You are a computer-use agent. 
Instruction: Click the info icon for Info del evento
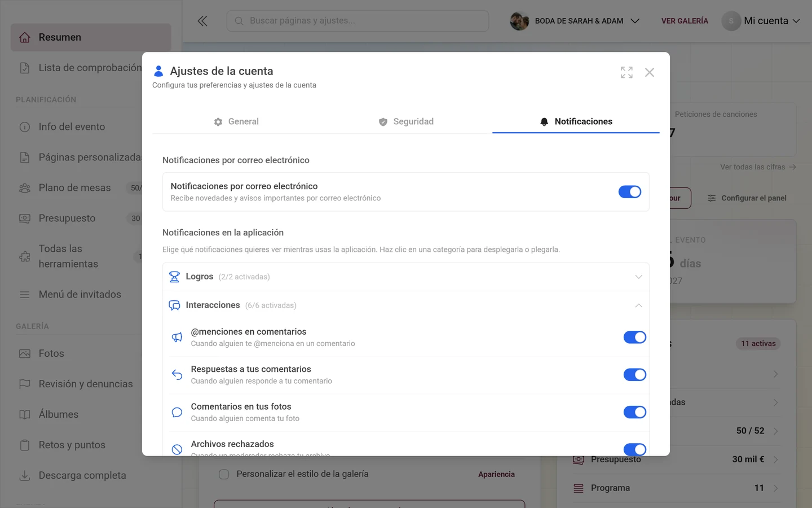(x=25, y=127)
